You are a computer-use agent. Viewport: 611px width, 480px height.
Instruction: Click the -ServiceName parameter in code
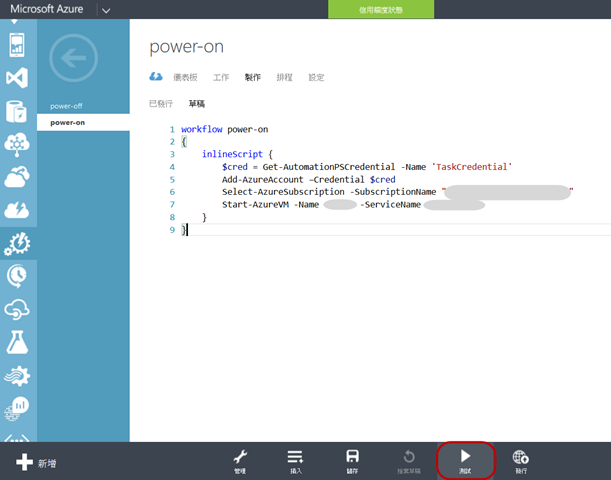pos(390,205)
